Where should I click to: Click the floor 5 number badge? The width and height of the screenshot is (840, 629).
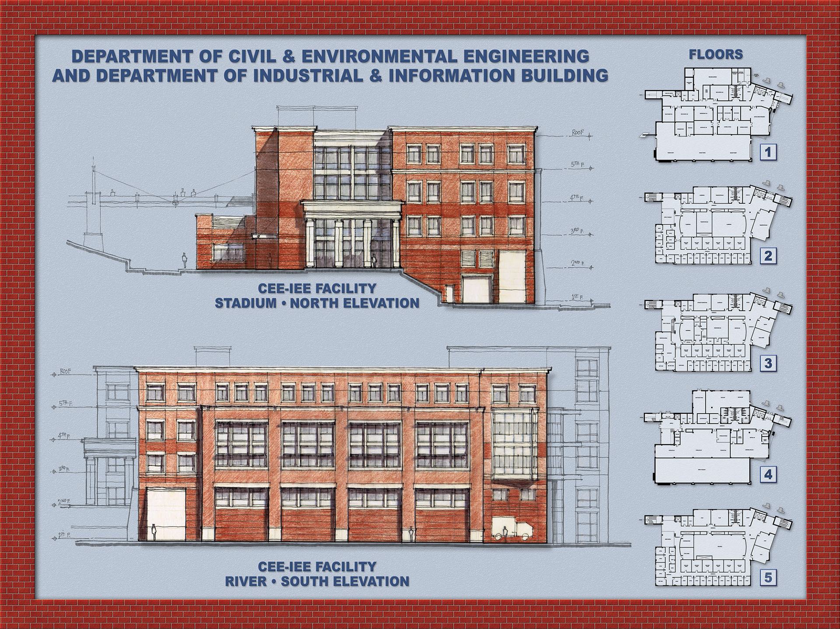pos(768,577)
